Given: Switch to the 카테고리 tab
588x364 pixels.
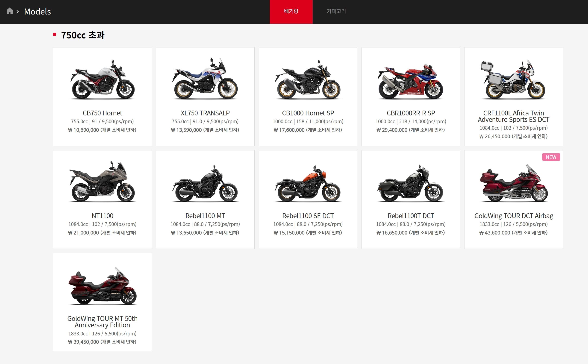Looking at the screenshot, I should tap(336, 11).
